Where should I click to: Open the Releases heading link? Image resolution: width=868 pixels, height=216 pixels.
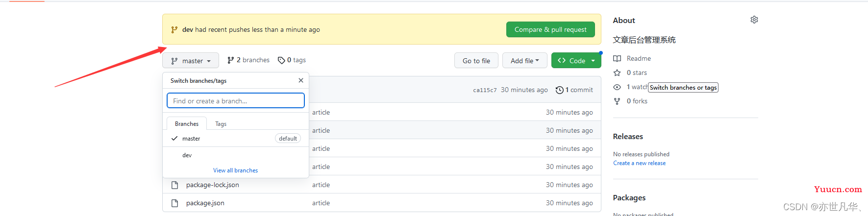tap(628, 137)
